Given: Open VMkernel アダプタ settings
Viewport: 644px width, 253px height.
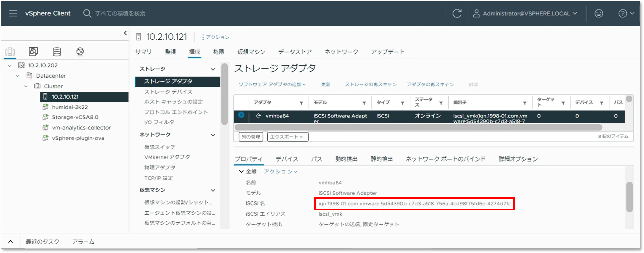Looking at the screenshot, I should tap(167, 157).
